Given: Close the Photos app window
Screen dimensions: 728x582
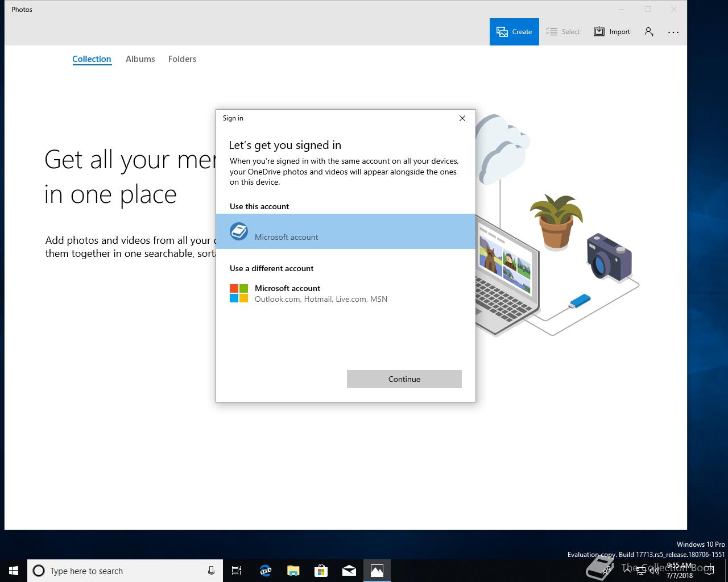Looking at the screenshot, I should [x=674, y=9].
